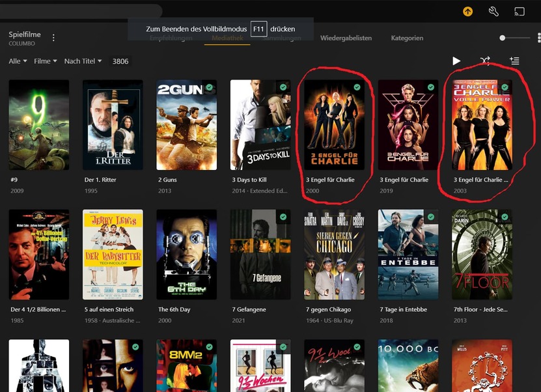The width and height of the screenshot is (541, 392).
Task: Open 3 Engel für Charlie Volle Power poster
Action: click(x=482, y=125)
